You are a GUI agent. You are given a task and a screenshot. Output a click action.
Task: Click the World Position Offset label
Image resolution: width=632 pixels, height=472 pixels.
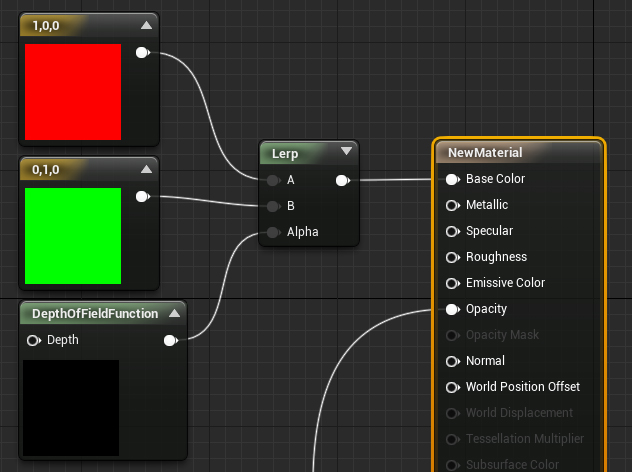523,387
